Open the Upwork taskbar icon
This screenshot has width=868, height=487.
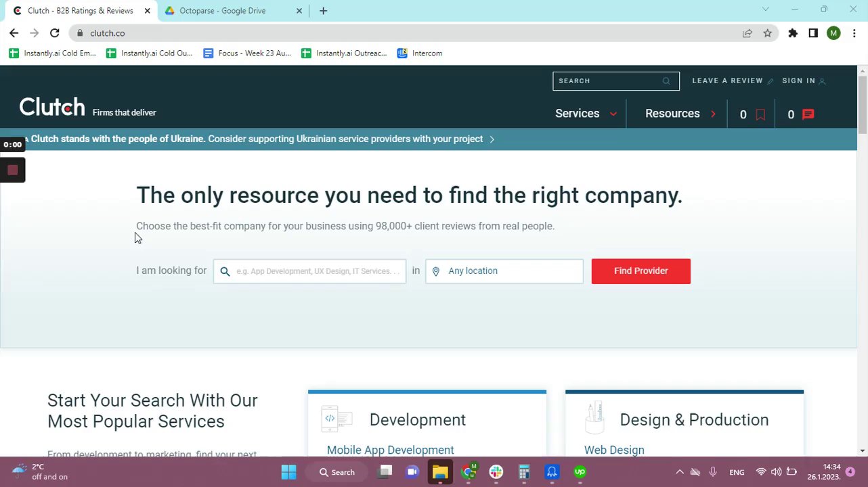point(580,472)
